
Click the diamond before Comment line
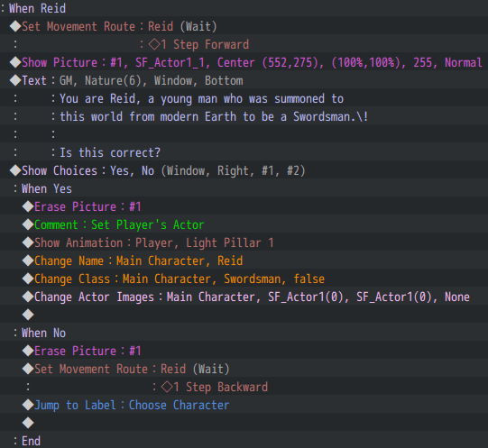[x=28, y=224]
